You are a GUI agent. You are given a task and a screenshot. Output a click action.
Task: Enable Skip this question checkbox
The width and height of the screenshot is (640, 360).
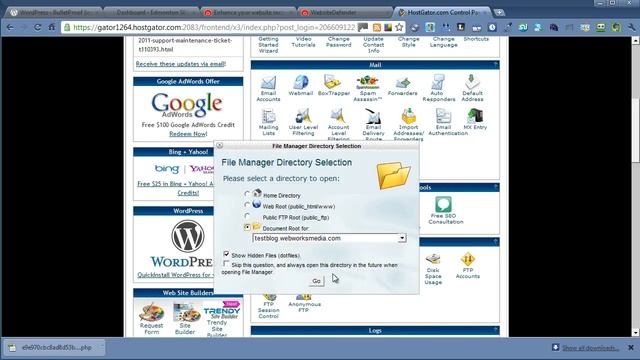pyautogui.click(x=226, y=264)
